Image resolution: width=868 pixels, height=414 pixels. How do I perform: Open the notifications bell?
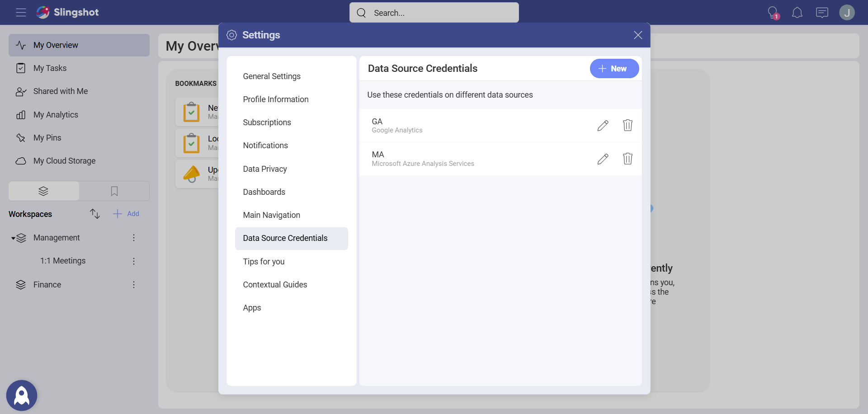click(x=797, y=12)
